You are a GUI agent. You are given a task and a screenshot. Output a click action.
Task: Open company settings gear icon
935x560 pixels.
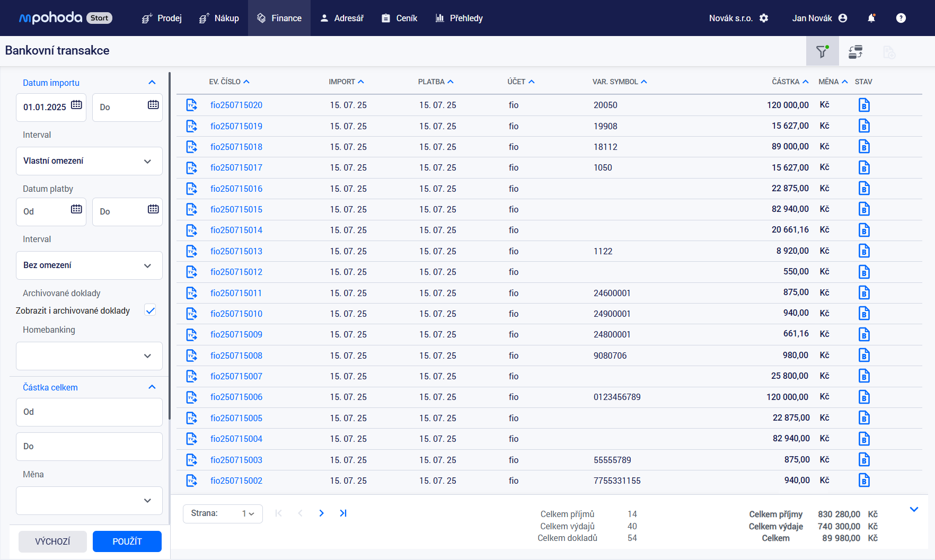tap(764, 18)
